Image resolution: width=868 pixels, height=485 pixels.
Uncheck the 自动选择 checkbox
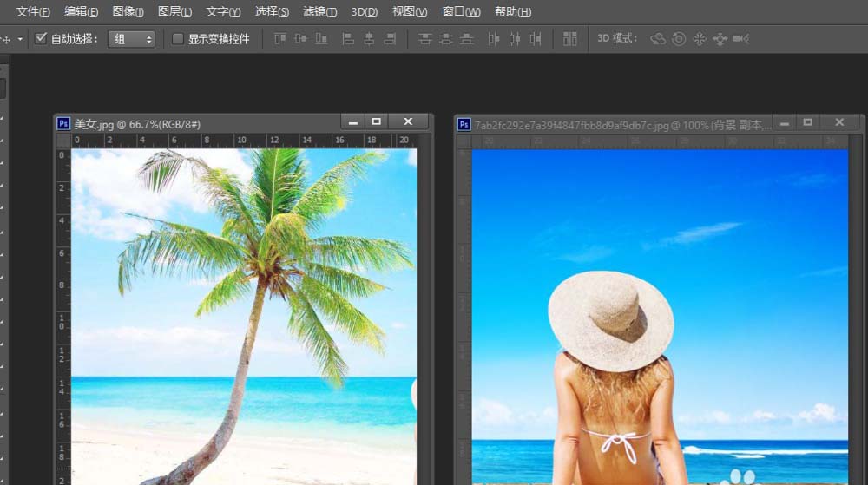[x=41, y=39]
